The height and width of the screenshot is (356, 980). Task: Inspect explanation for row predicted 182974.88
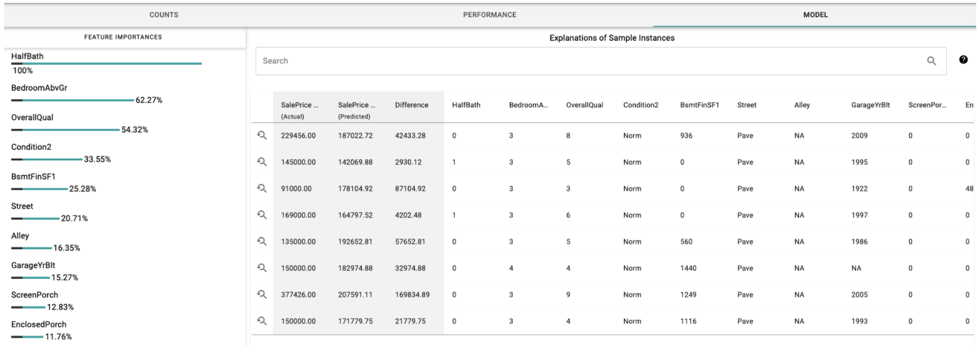[x=262, y=268]
